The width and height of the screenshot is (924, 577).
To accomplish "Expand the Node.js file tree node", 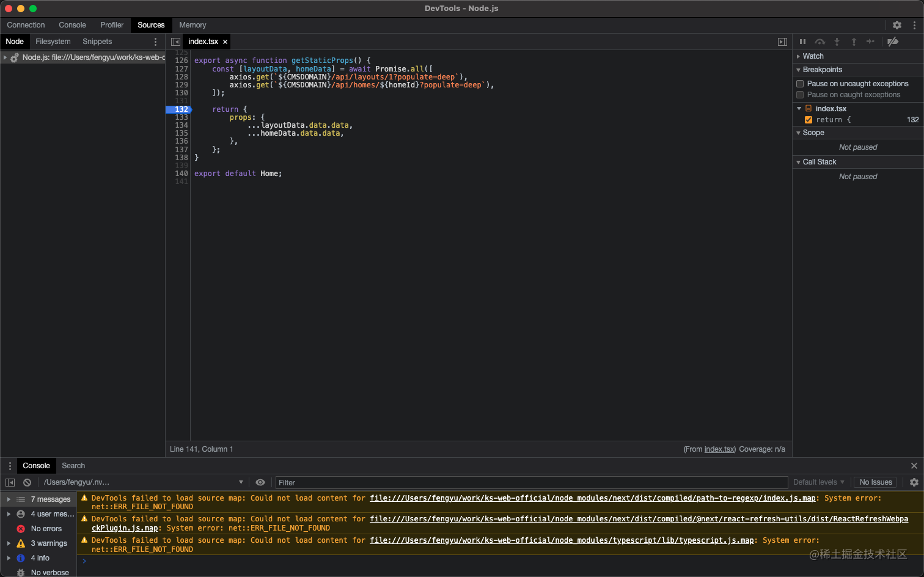I will pos(5,57).
